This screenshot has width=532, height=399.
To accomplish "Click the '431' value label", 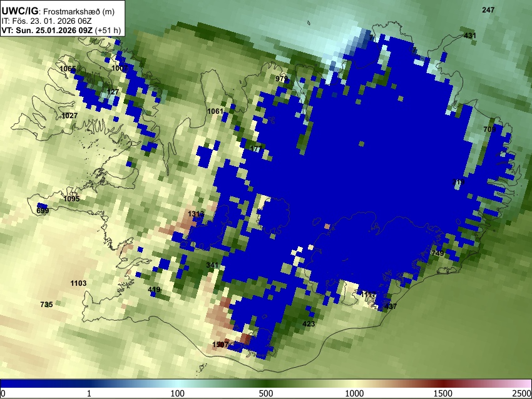I will (x=470, y=36).
